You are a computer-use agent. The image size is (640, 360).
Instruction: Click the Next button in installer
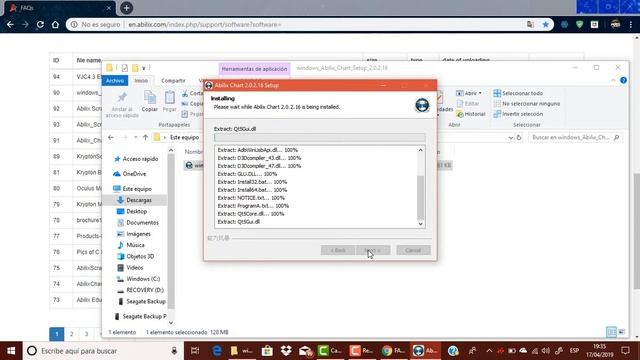pos(373,250)
